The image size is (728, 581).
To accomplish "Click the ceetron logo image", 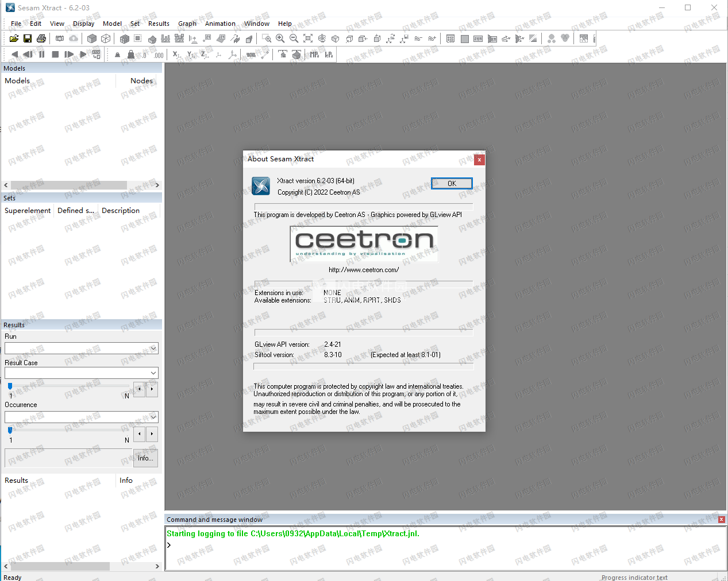I will (x=364, y=244).
